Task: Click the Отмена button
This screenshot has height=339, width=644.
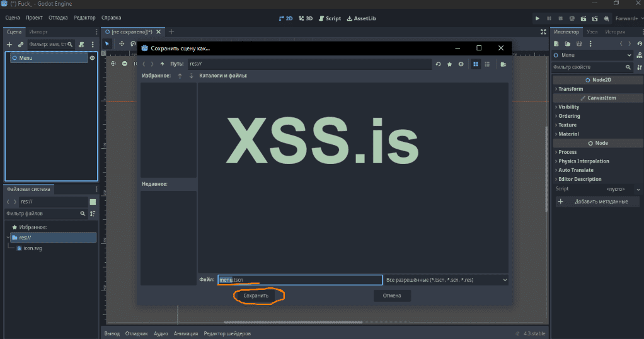Action: coord(392,296)
